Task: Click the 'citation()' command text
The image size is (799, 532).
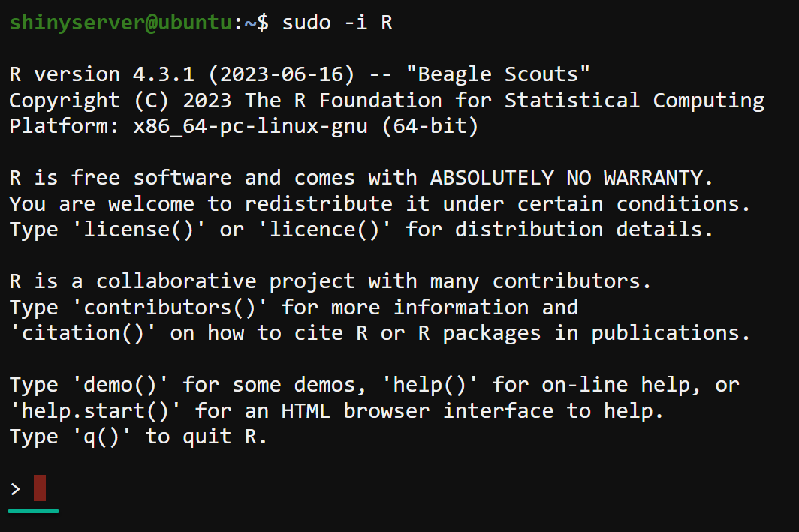Action: click(83, 333)
